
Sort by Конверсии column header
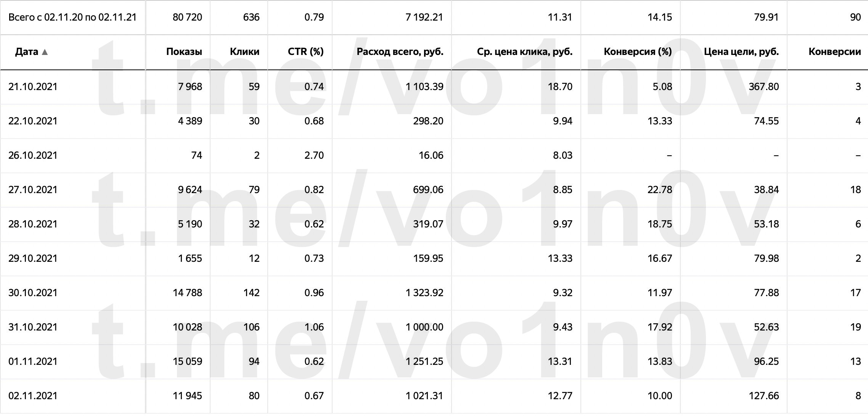(x=834, y=52)
